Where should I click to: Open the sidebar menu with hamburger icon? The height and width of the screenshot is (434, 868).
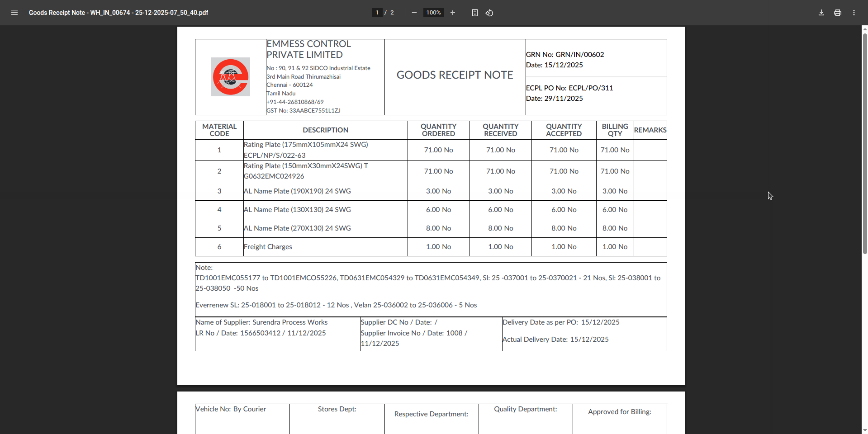point(14,13)
